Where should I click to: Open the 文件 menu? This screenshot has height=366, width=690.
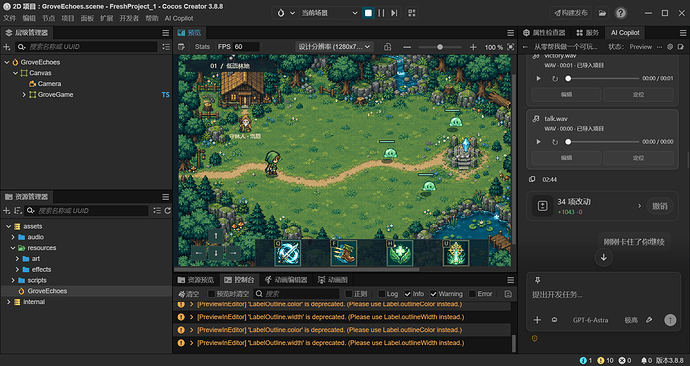click(x=9, y=18)
